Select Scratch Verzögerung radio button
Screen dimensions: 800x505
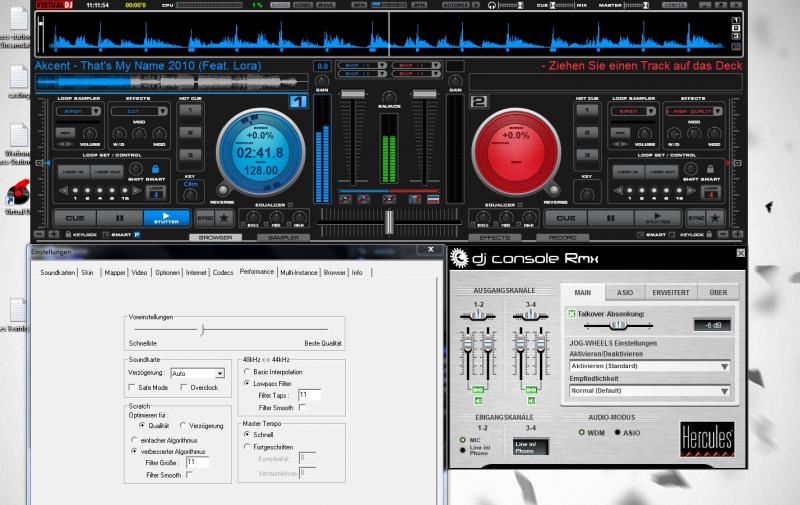click(183, 425)
